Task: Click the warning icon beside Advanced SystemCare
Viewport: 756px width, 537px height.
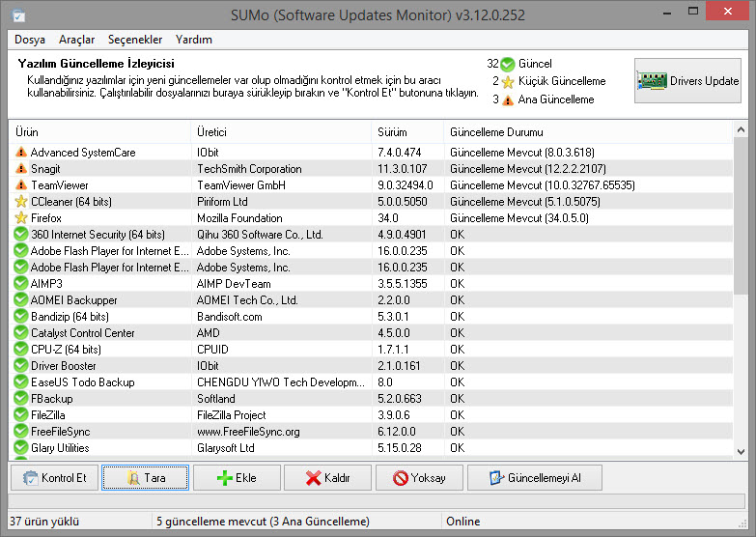Action: coord(20,152)
